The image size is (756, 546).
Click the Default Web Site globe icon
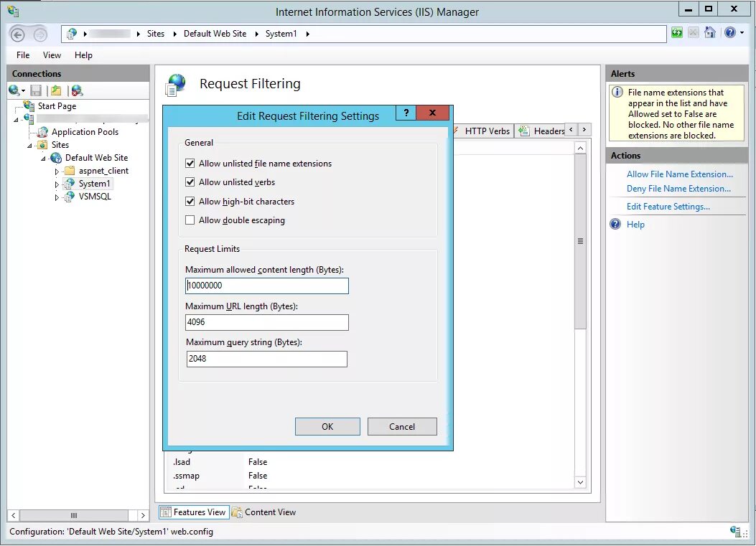56,158
